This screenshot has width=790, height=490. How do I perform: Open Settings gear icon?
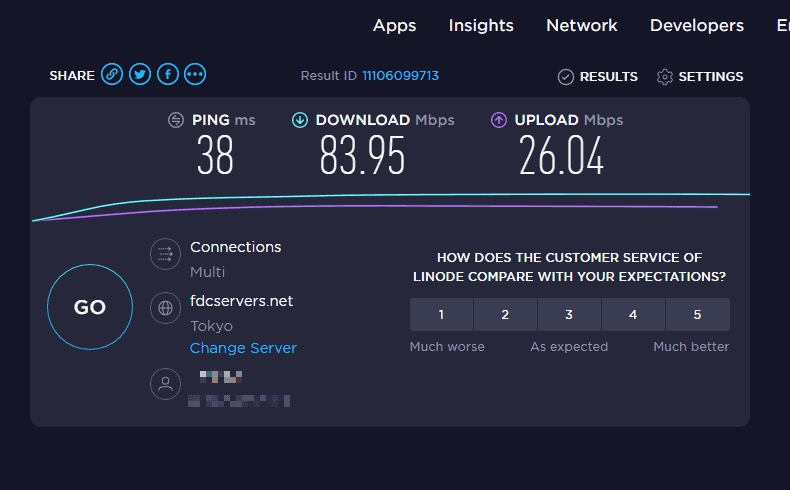pos(665,77)
